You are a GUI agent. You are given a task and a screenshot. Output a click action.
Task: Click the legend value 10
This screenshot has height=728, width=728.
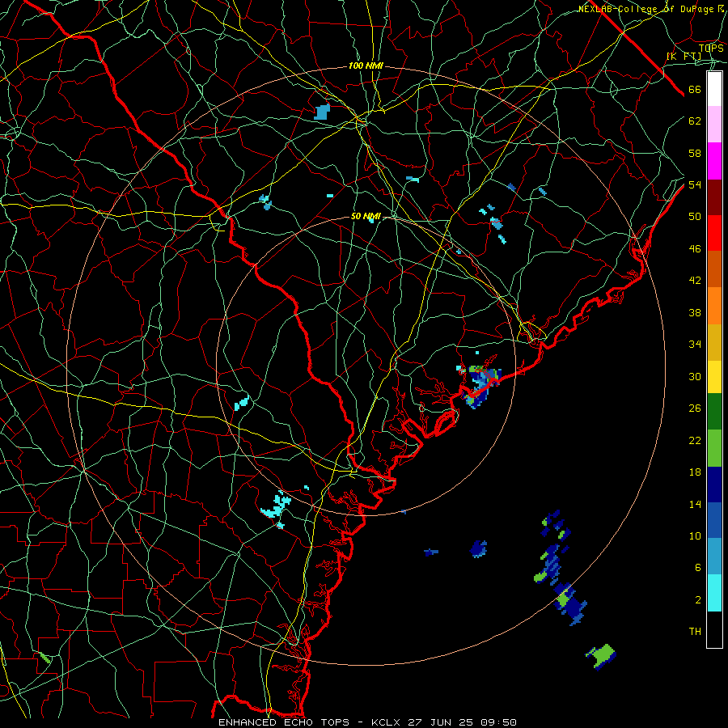click(695, 535)
